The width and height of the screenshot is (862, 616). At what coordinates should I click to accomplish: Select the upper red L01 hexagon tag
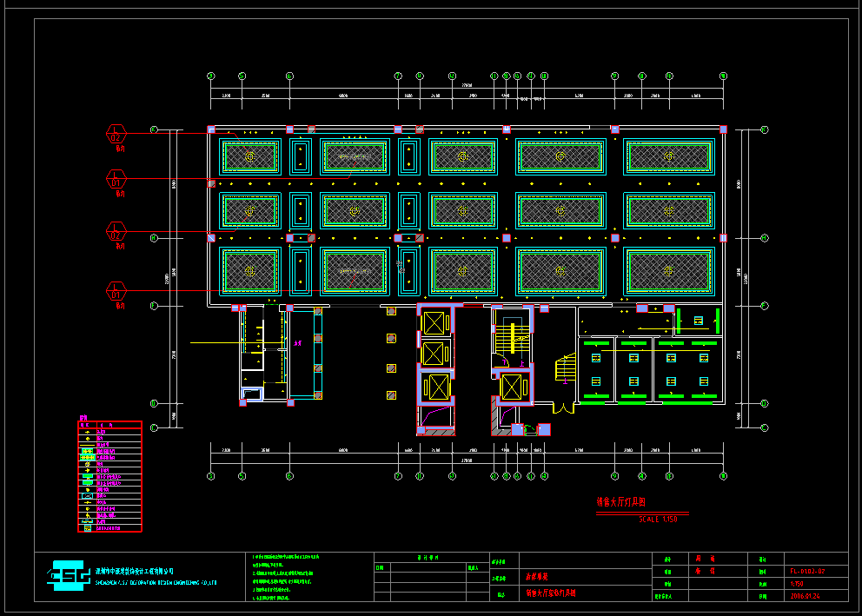(x=116, y=180)
